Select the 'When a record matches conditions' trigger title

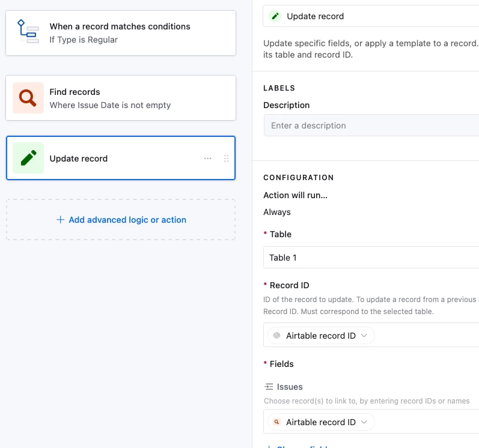click(120, 26)
